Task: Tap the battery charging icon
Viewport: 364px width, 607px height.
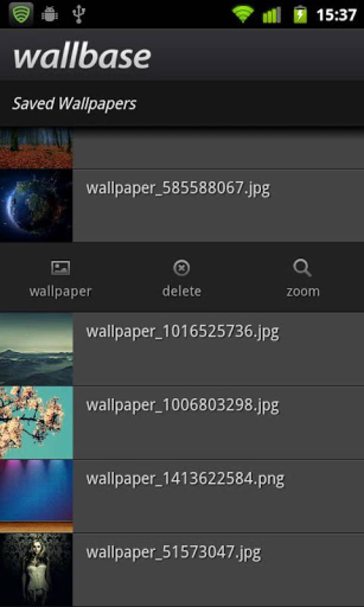Action: [x=300, y=15]
